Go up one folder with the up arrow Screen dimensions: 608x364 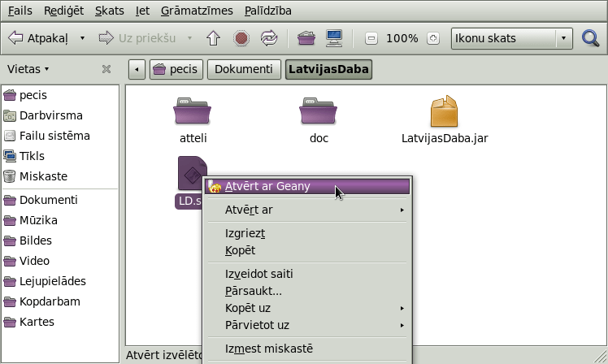[x=213, y=38]
